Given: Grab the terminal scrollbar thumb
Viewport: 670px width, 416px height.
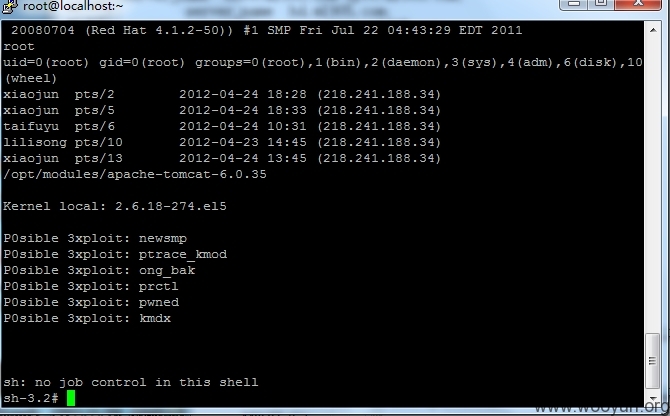Looking at the screenshot, I should coord(652,361).
